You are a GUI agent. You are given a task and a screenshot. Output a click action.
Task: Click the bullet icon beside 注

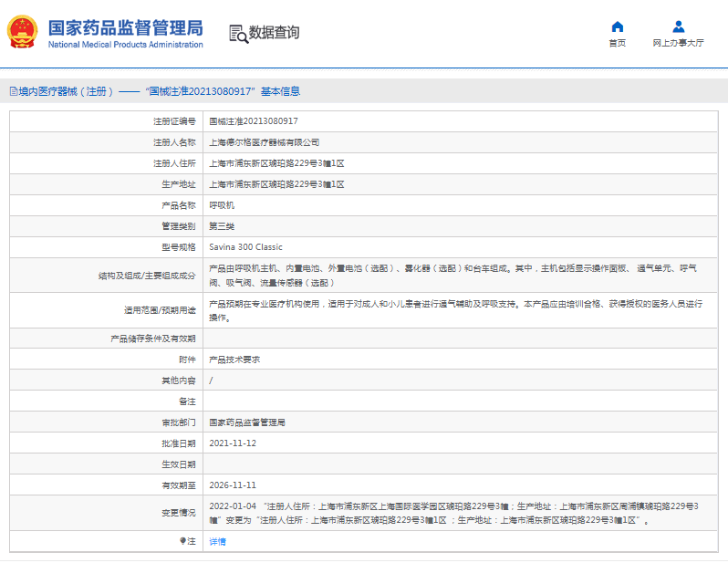point(182,541)
